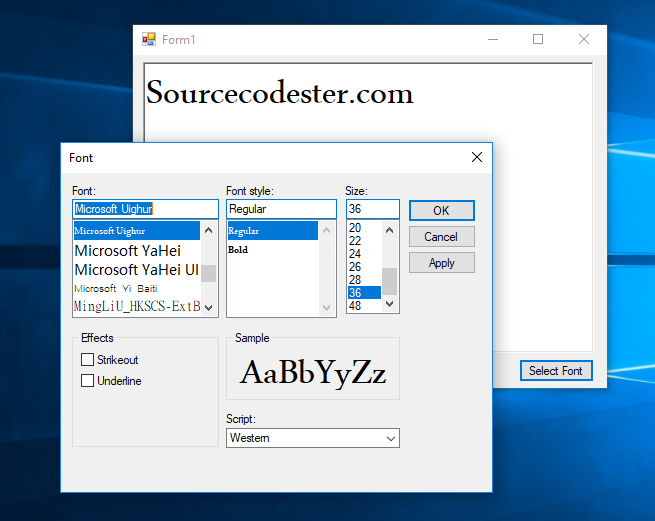This screenshot has height=521, width=655.
Task: Click the font style list scroll up arrow
Action: (x=327, y=230)
